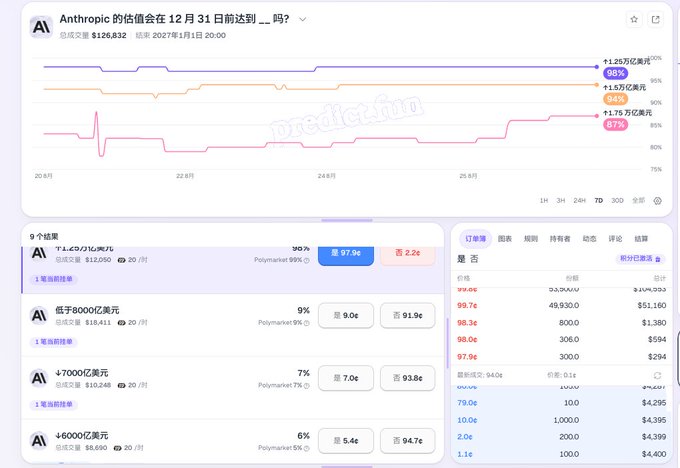Image resolution: width=680 pixels, height=468 pixels.
Task: Switch to the 订单簿 tab
Action: point(476,239)
